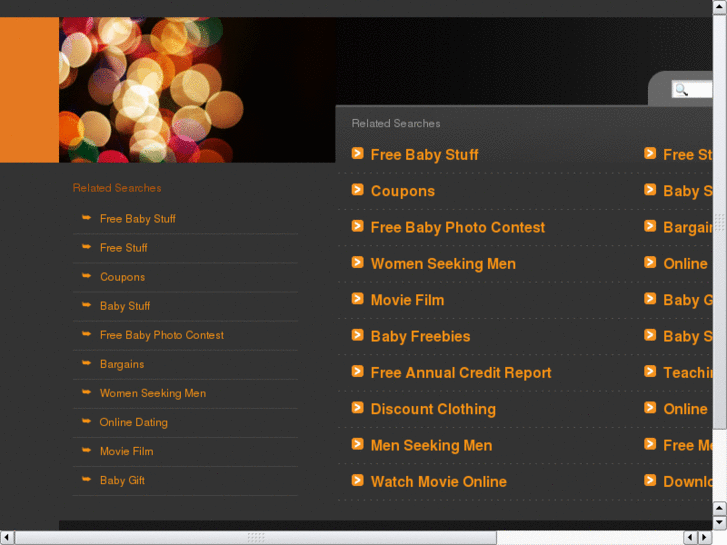Click the horizontal scrollbar thumb

point(256,537)
